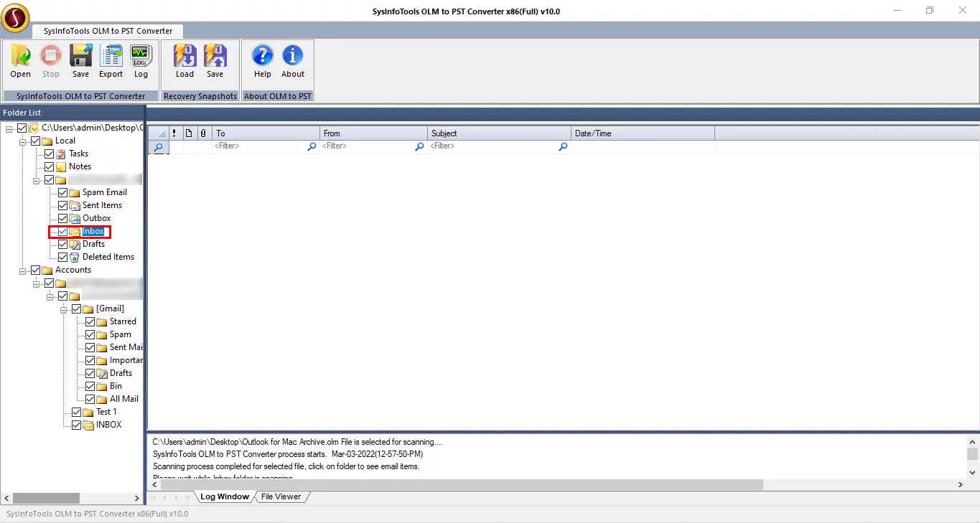Select the Bin folder
The image size is (980, 523).
[x=116, y=386]
